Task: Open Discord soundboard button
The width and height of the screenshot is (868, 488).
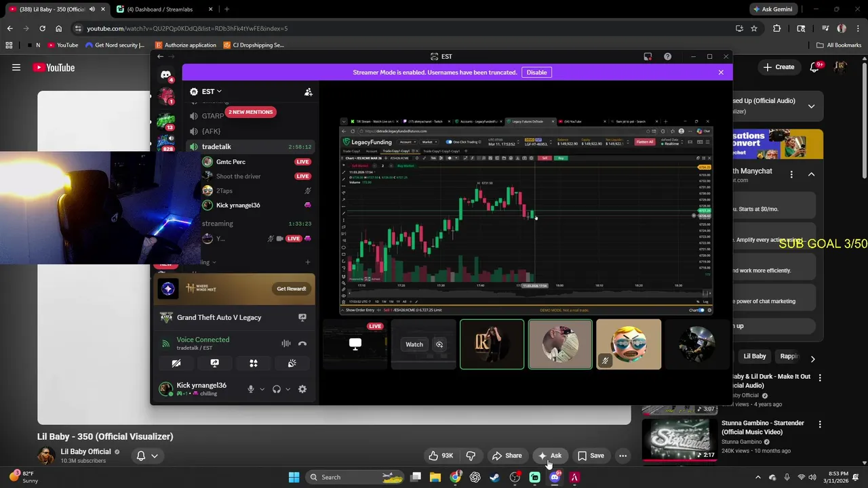Action: (292, 363)
